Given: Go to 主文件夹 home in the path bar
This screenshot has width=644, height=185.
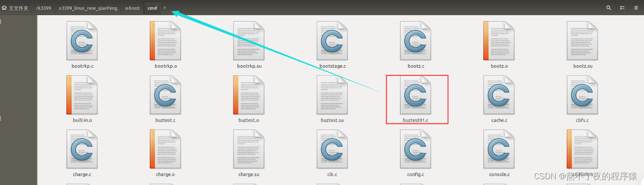Looking at the screenshot, I should pos(15,8).
